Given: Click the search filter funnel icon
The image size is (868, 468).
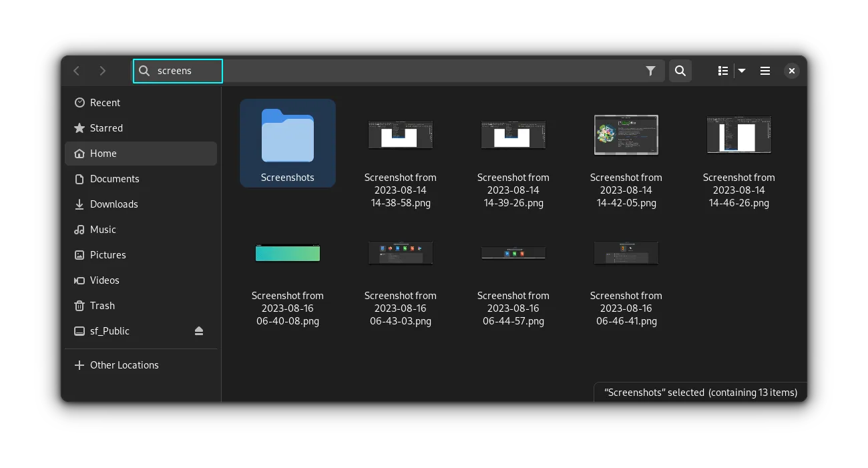Looking at the screenshot, I should 650,71.
